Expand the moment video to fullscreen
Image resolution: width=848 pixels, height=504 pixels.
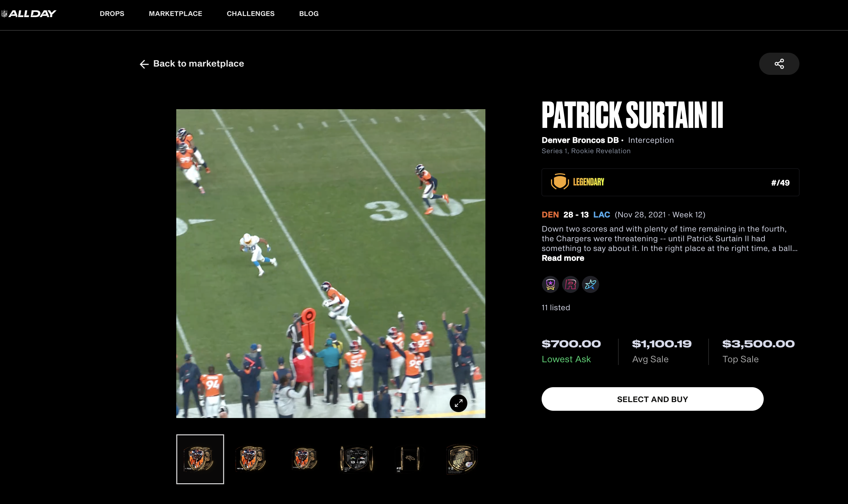coord(459,403)
